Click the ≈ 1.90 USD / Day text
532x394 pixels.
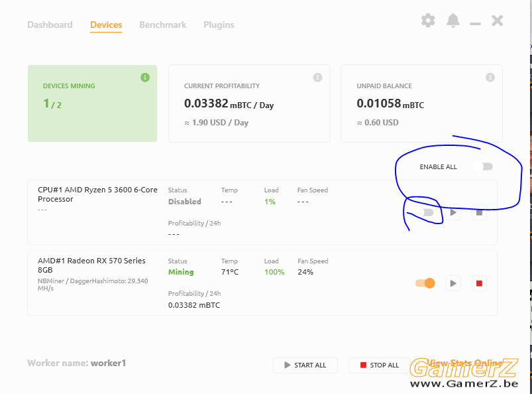[216, 123]
